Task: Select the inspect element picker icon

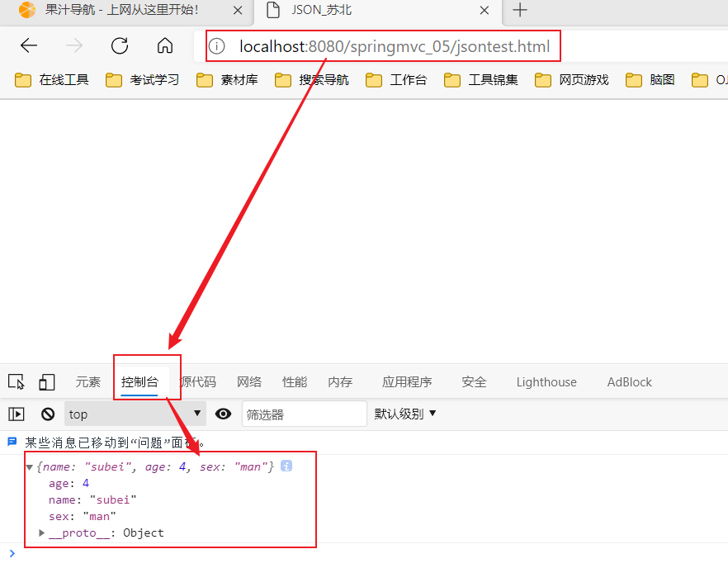Action: tap(17, 381)
